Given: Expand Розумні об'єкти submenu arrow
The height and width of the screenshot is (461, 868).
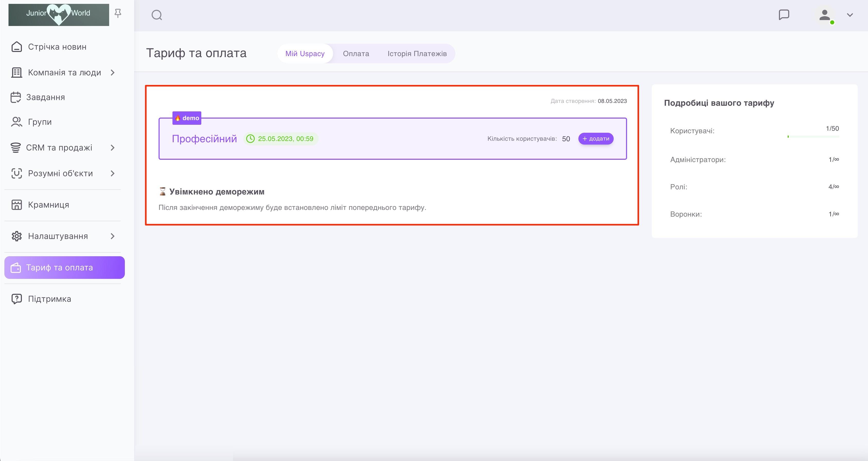Looking at the screenshot, I should 112,173.
